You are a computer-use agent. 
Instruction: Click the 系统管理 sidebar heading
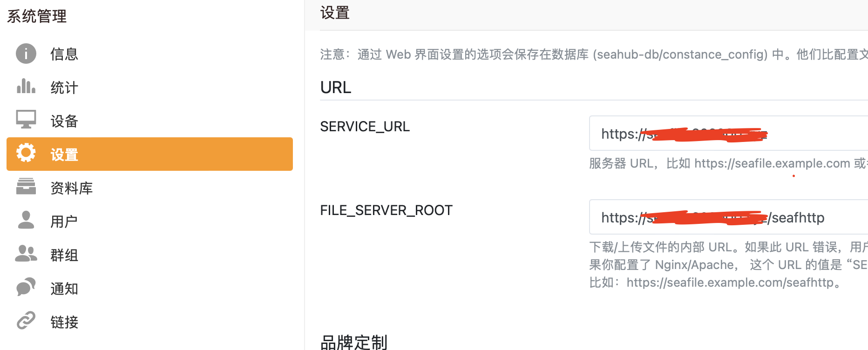(37, 16)
